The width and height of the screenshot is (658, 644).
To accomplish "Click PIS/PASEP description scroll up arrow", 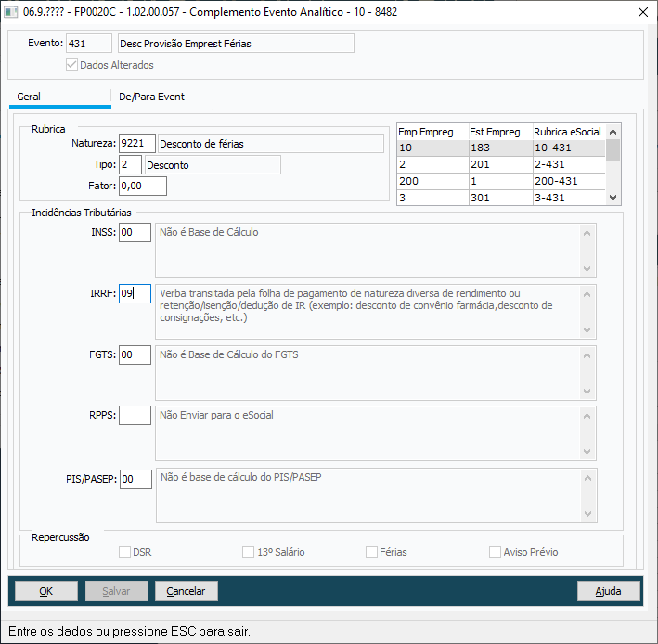I will click(x=587, y=478).
